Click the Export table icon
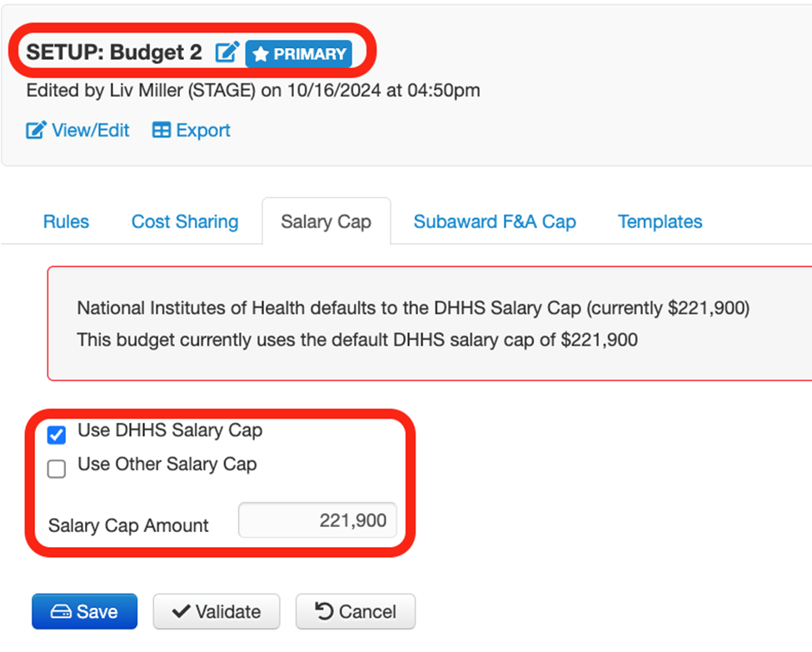This screenshot has height=652, width=812. click(162, 131)
